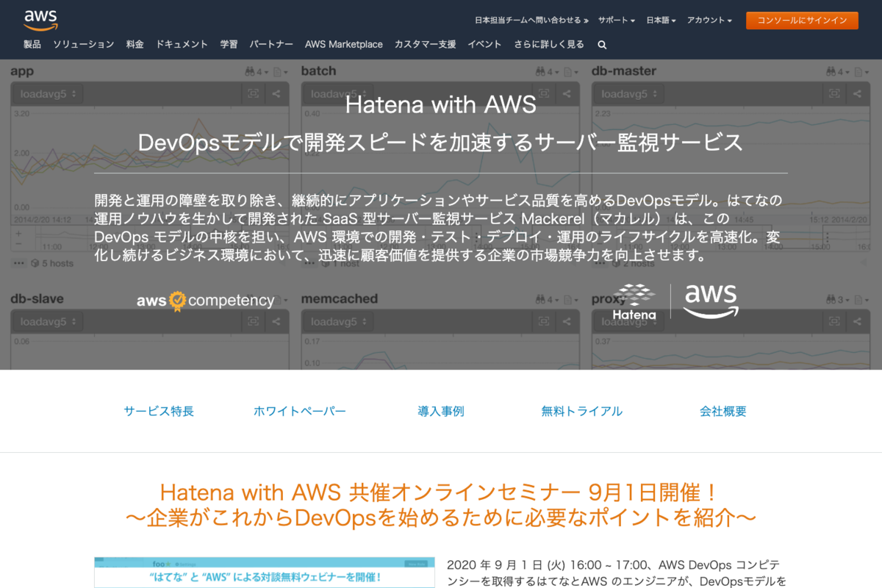Click the AWS logo beside Hatena
This screenshot has width=882, height=588.
point(711,301)
